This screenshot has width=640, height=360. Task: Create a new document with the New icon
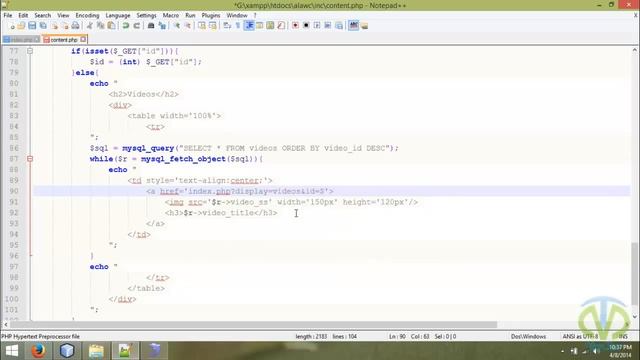click(12, 26)
